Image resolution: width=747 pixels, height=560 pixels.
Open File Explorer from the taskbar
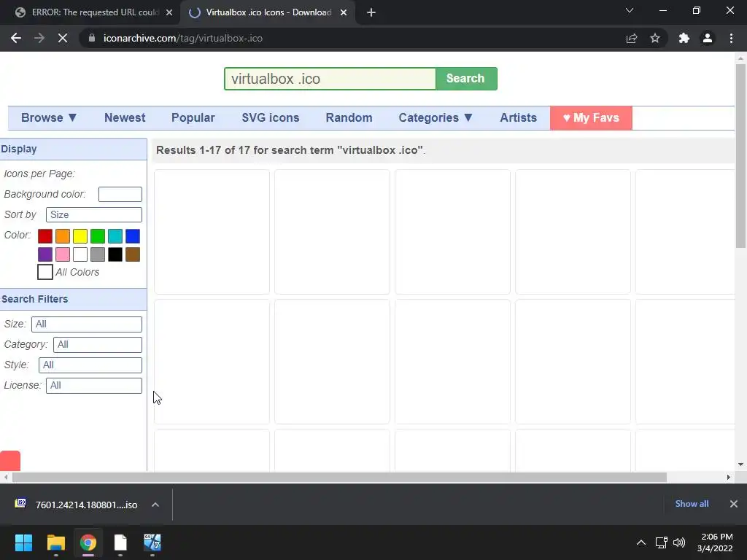pyautogui.click(x=55, y=542)
